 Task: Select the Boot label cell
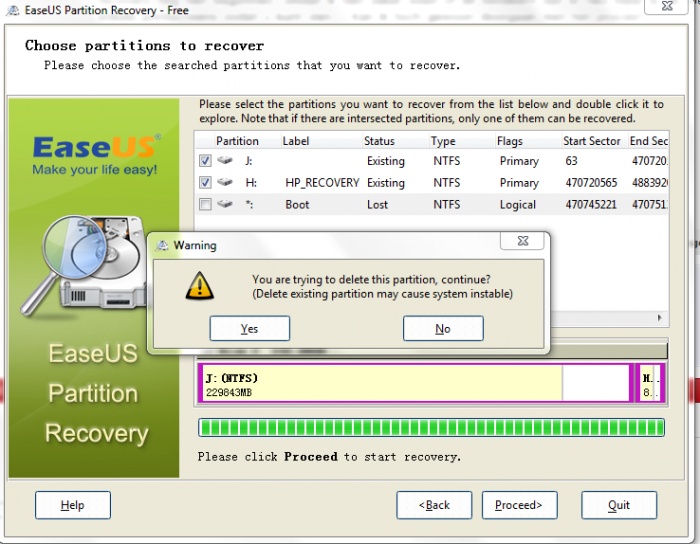coord(297,204)
